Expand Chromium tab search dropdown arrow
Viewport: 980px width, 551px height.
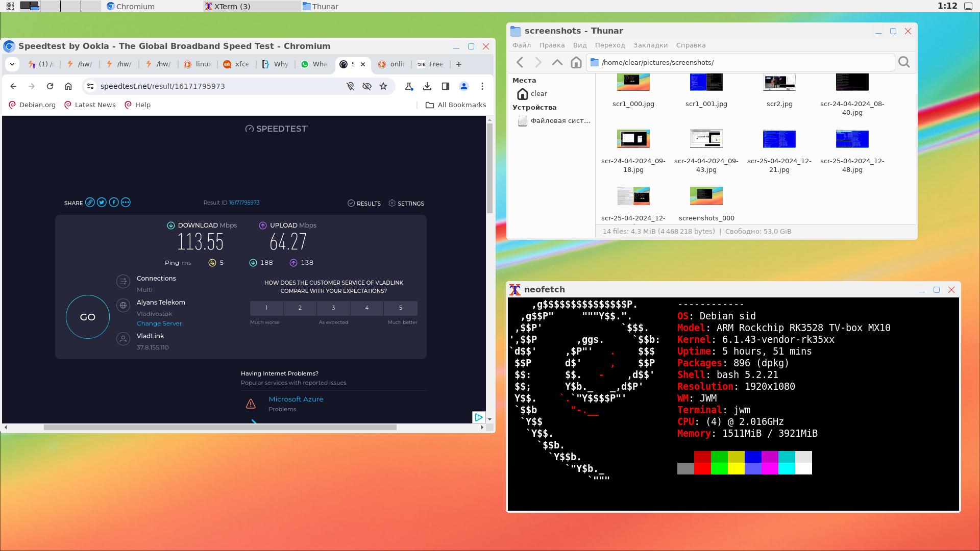[12, 64]
